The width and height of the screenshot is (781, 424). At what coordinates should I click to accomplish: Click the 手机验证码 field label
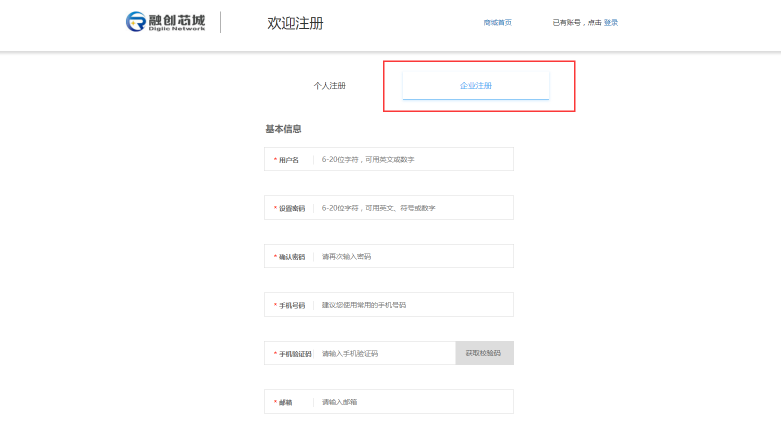tap(294, 354)
